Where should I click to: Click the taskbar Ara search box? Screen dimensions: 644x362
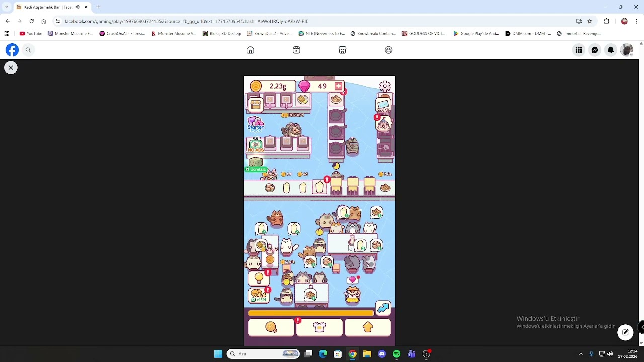pos(264,354)
